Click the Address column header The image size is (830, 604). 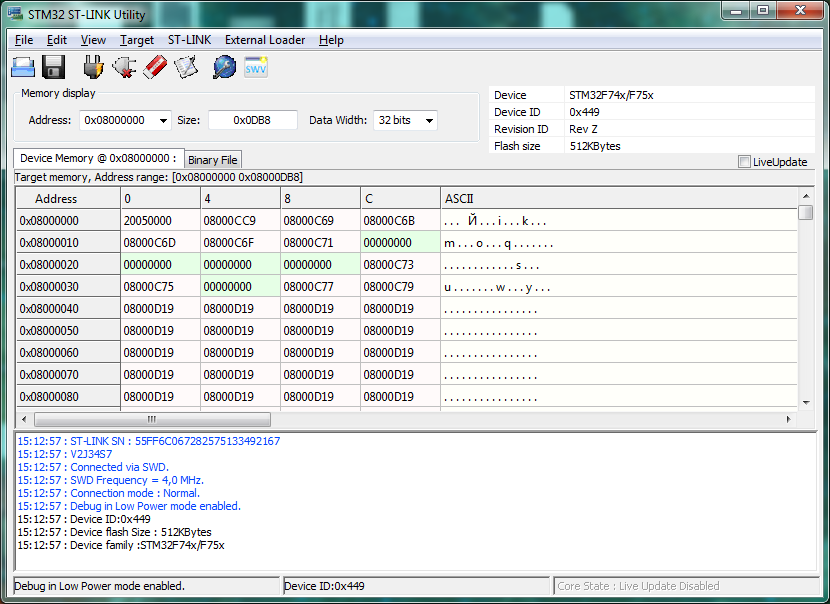[68, 199]
